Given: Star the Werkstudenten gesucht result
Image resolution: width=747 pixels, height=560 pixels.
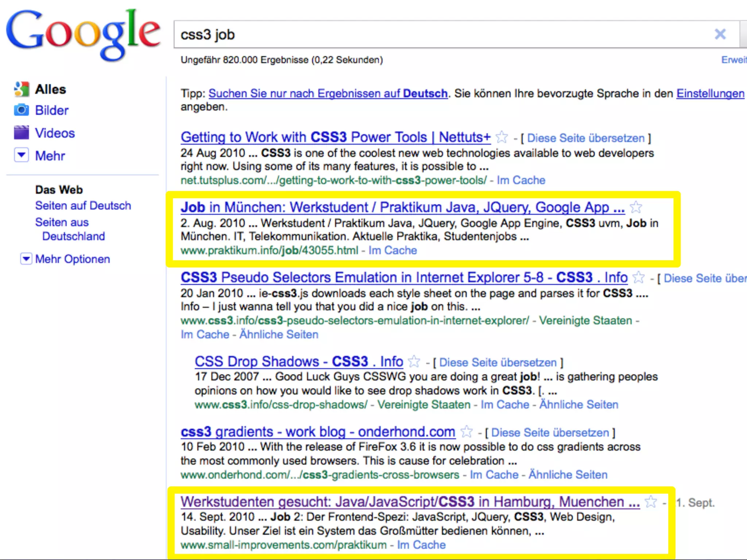Looking at the screenshot, I should pyautogui.click(x=650, y=502).
